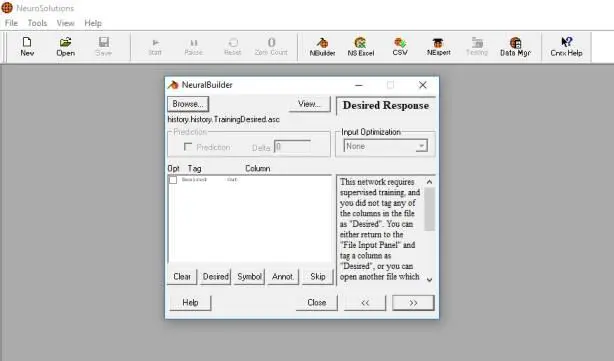Screen dimensions: 614x361
Task: Open the View menu
Action: pyautogui.click(x=65, y=23)
